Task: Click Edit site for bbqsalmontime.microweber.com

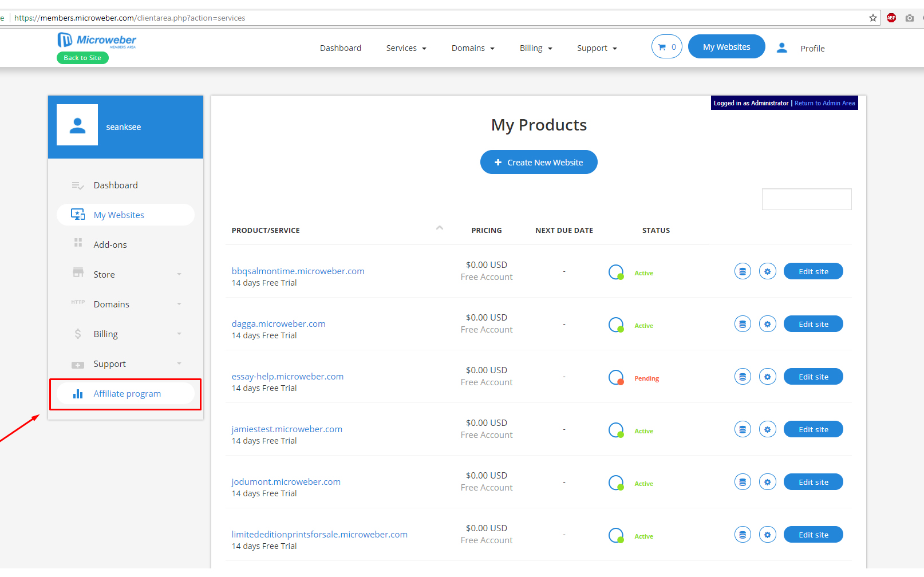Action: coord(813,271)
